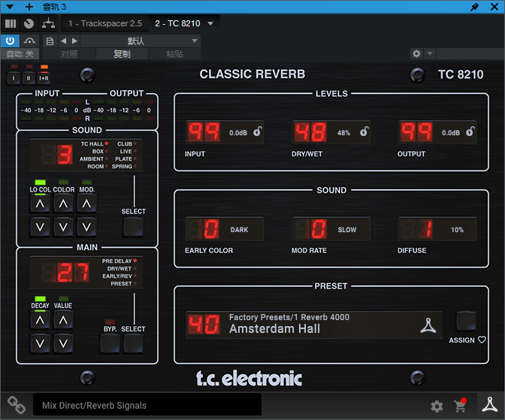Select engine mode I+II button
Viewport: 505px width, 420px height.
click(44, 77)
